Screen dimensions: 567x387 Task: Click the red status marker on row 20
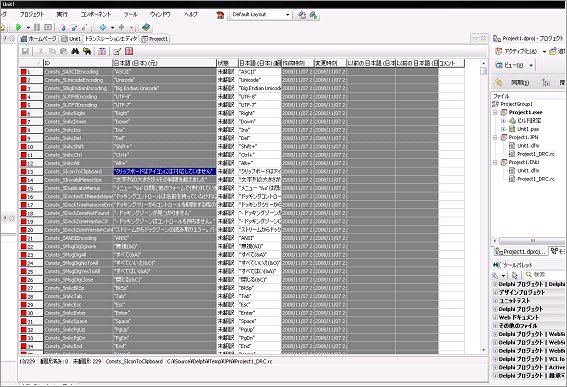pos(24,230)
